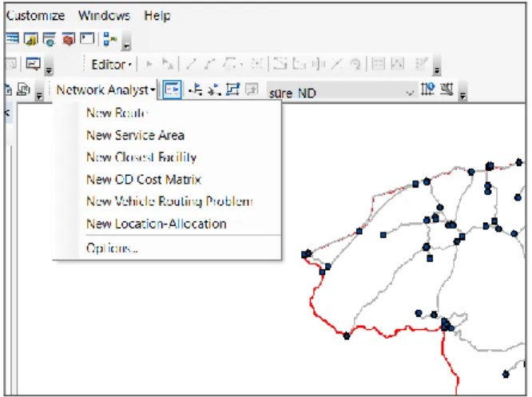Viewport: 532px width, 397px height.
Task: Open the Catalog window icon
Action: [x=31, y=39]
